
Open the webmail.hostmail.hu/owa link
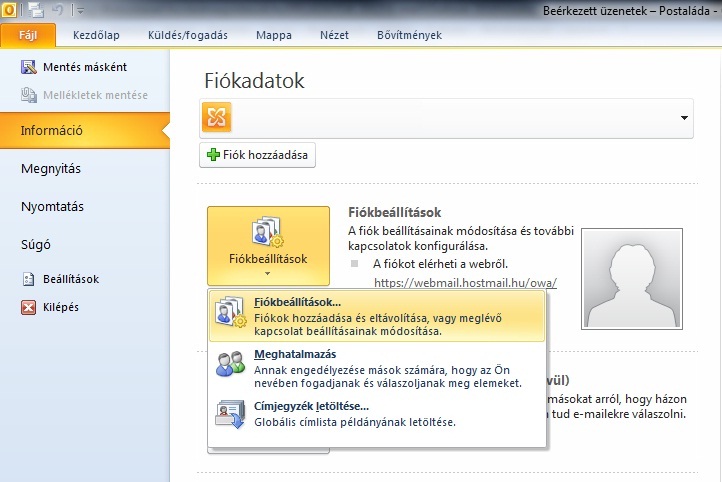[466, 283]
